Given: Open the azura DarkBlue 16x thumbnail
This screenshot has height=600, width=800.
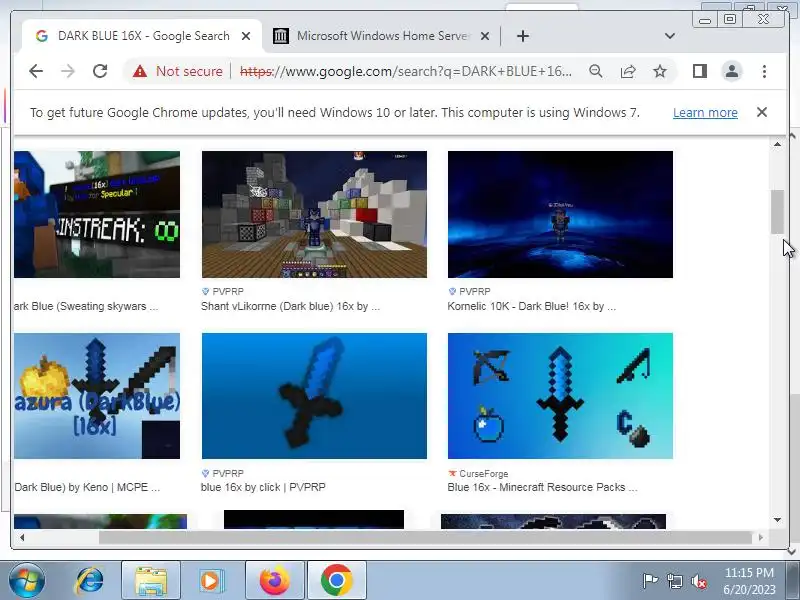Looking at the screenshot, I should click(x=97, y=396).
